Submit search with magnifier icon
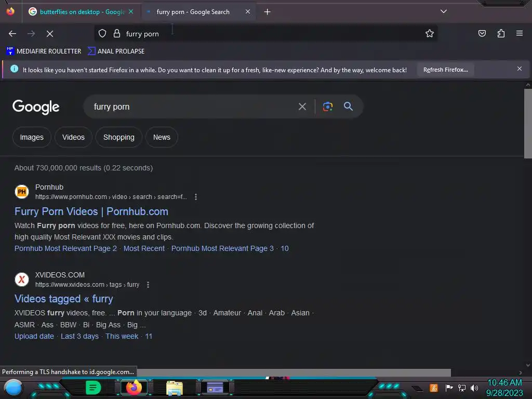532x399 pixels. click(x=349, y=106)
